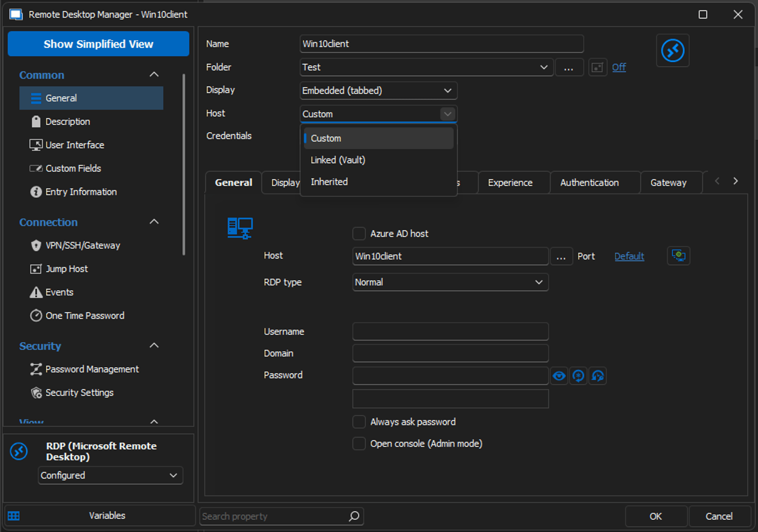
Task: Enable the Azure AD host checkbox
Action: 359,234
